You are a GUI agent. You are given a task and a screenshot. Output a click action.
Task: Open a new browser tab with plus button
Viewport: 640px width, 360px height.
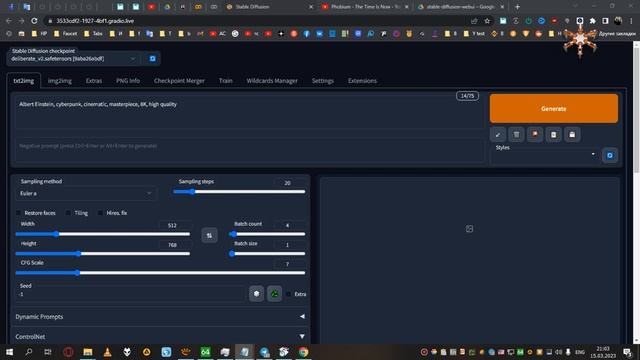517,7
